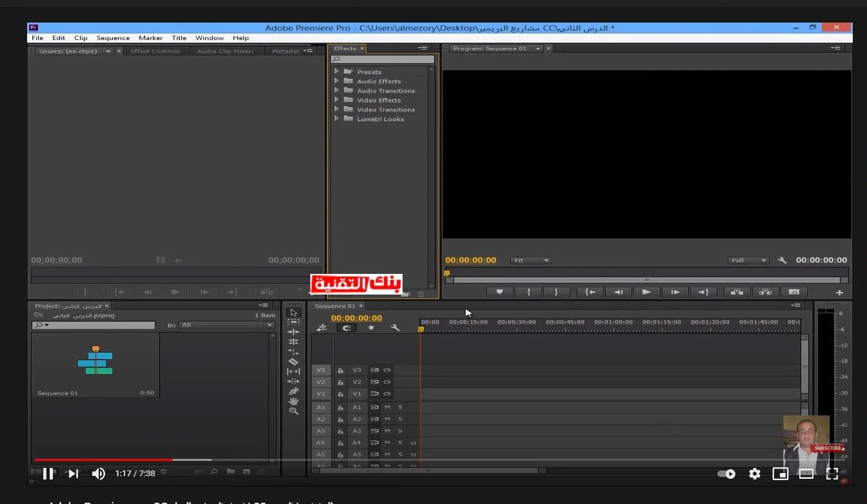The height and width of the screenshot is (504, 867).
Task: Click Go to Out point button
Action: (703, 292)
